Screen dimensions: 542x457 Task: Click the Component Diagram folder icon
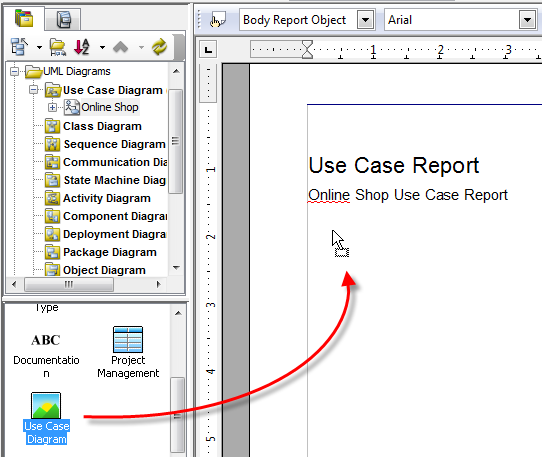[x=53, y=216]
